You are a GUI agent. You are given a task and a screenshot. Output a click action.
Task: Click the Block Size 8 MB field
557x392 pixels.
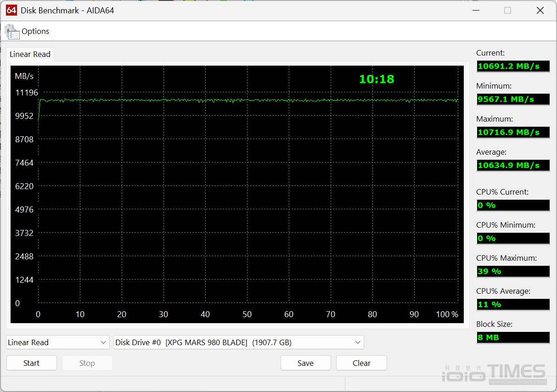tap(513, 337)
